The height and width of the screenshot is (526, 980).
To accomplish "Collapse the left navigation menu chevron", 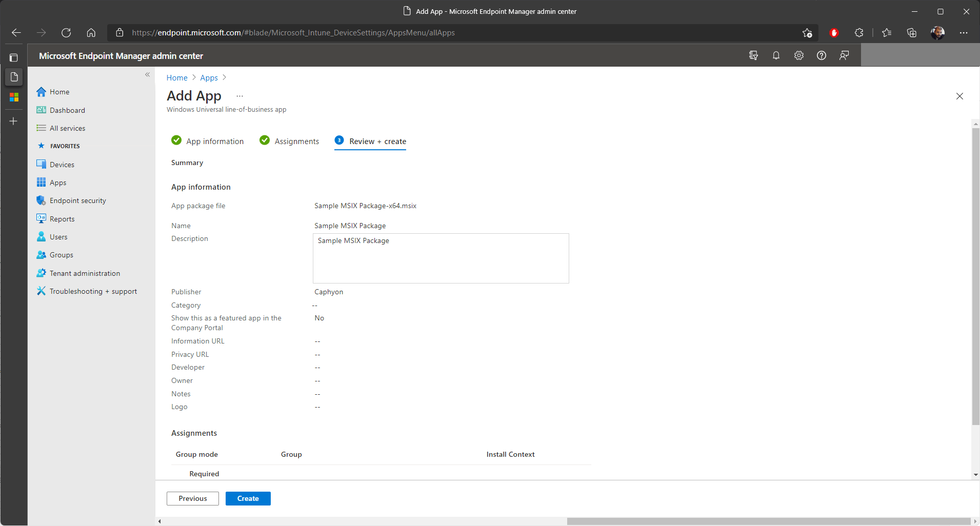I will point(147,74).
